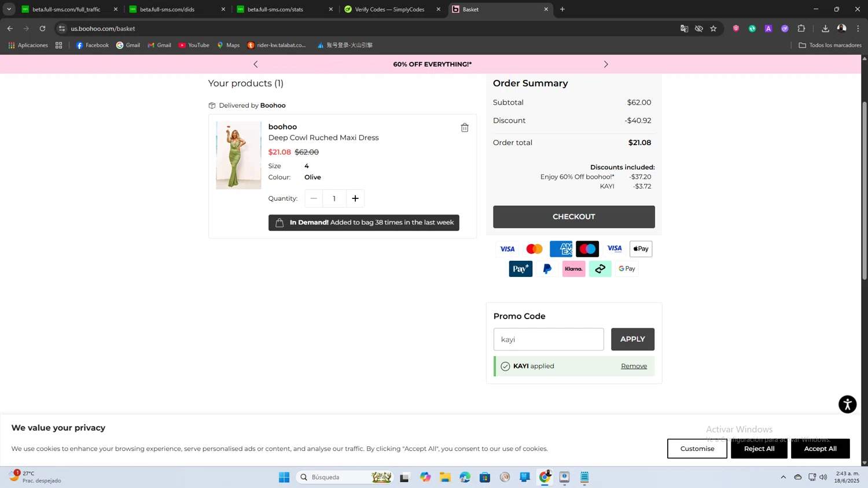Viewport: 868px width, 488px height.
Task: Click the CHECKOUT button
Action: [x=573, y=217]
